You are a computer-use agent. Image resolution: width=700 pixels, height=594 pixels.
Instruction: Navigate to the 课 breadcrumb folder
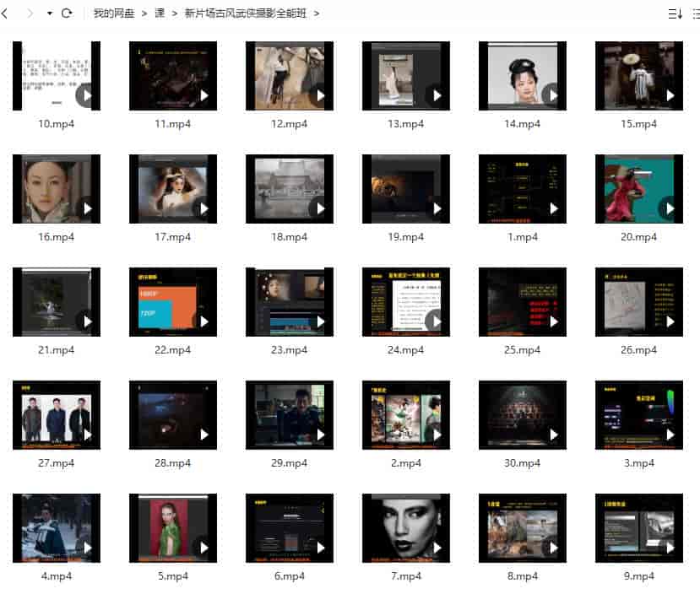[160, 13]
